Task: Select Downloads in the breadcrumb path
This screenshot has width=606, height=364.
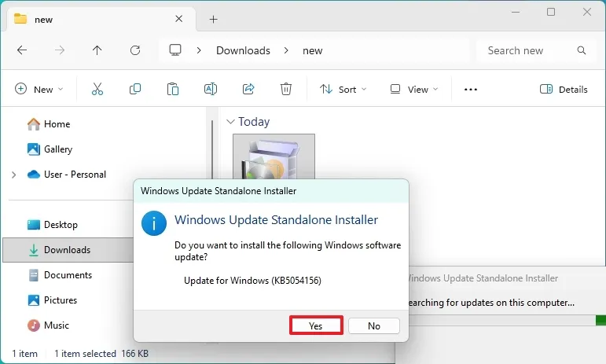Action: point(243,50)
